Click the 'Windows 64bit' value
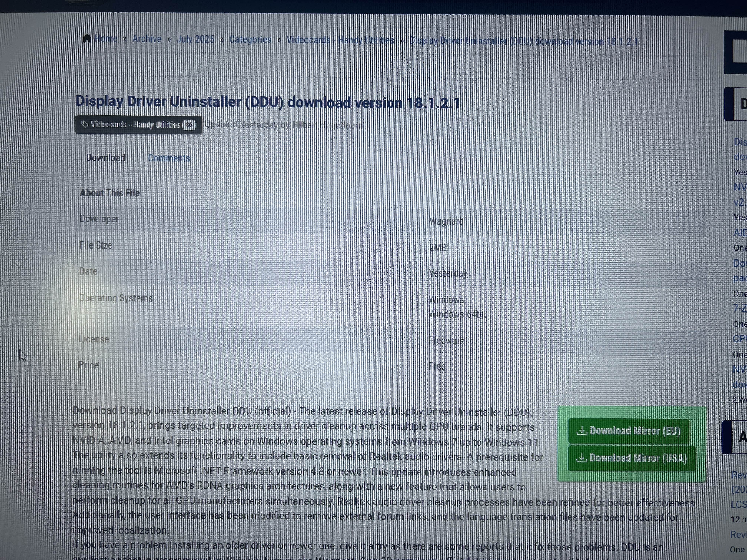The image size is (747, 560). coord(458,315)
